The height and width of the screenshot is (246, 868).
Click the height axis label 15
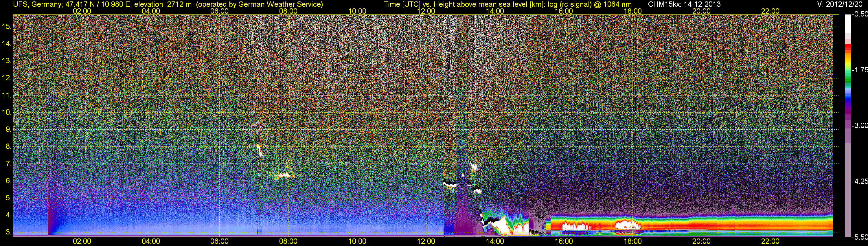[7, 26]
